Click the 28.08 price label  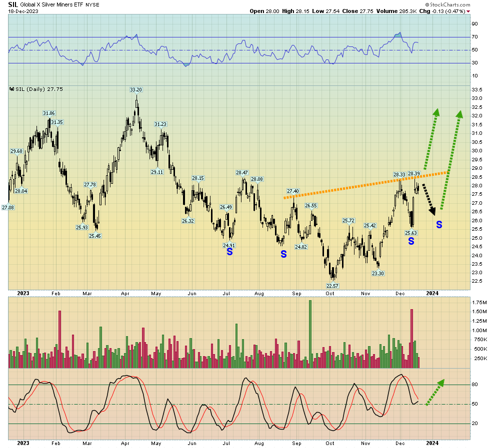pyautogui.click(x=257, y=179)
